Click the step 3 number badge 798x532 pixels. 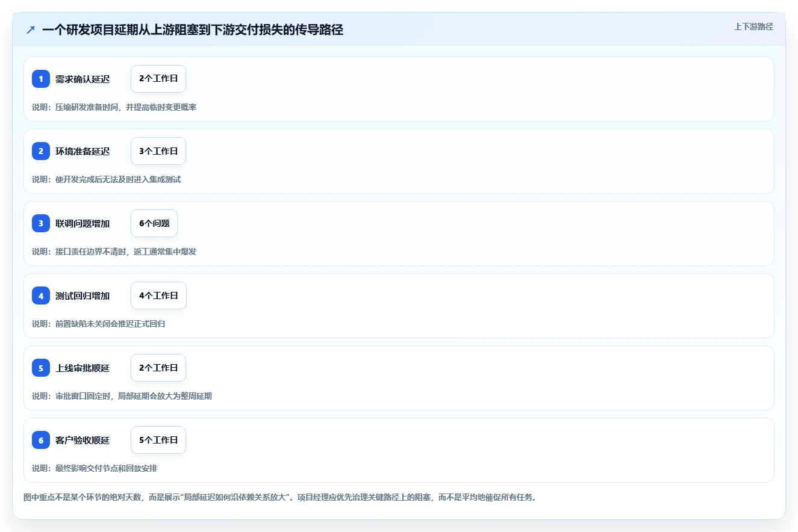pyautogui.click(x=41, y=223)
